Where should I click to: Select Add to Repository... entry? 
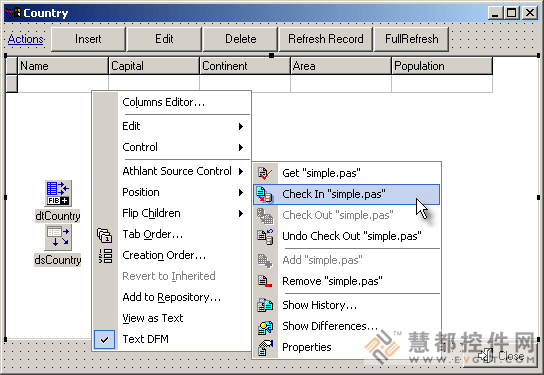171,297
